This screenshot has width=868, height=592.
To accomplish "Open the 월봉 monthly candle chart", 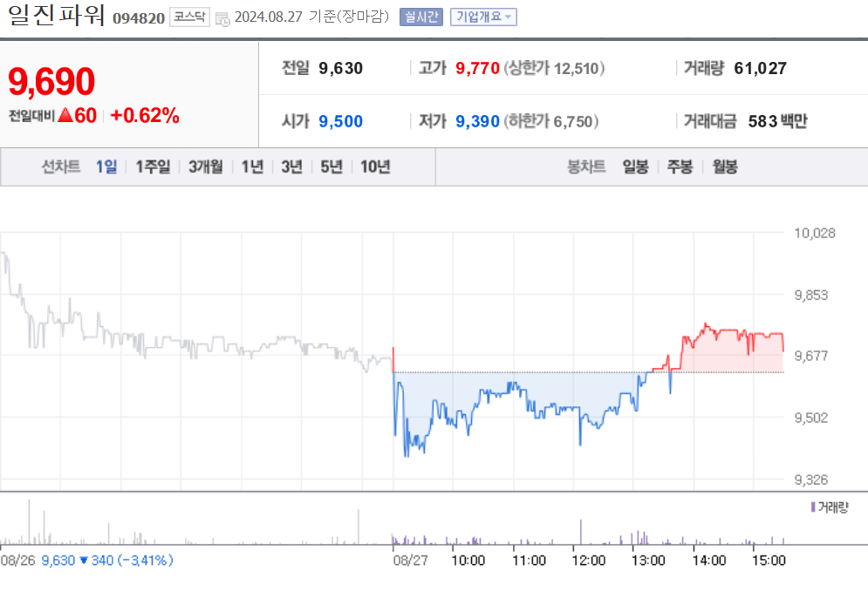I will (725, 167).
